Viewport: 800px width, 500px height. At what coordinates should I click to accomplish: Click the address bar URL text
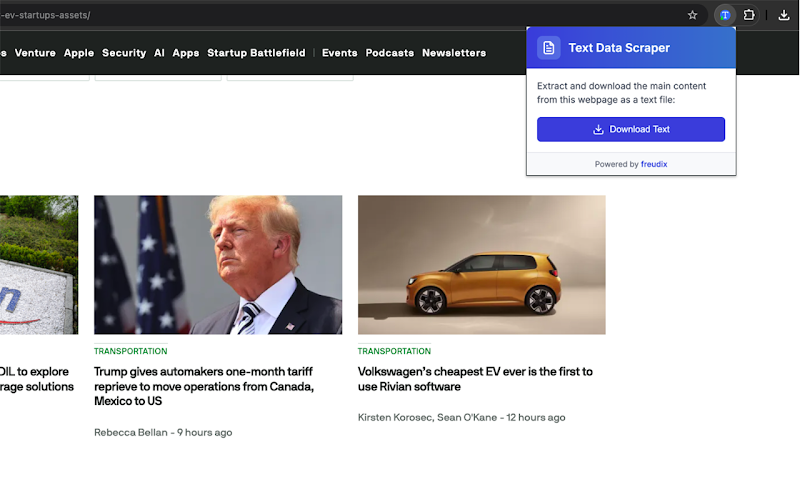pyautogui.click(x=45, y=15)
